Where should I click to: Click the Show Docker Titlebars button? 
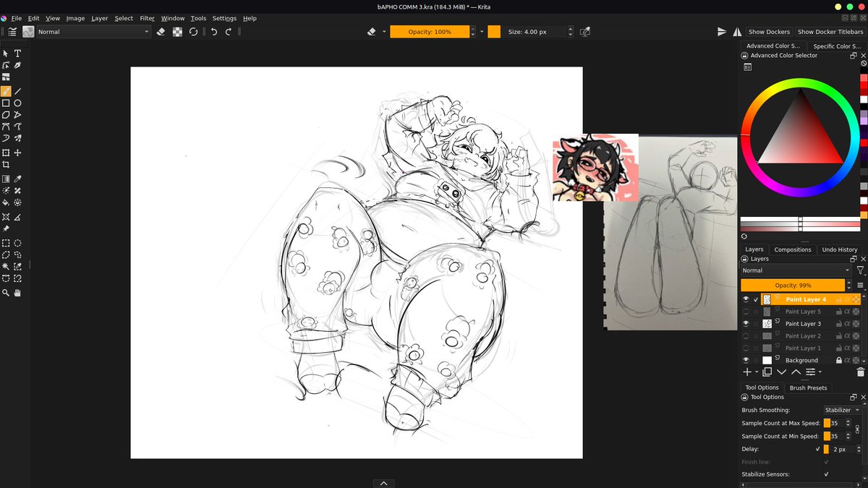point(830,32)
